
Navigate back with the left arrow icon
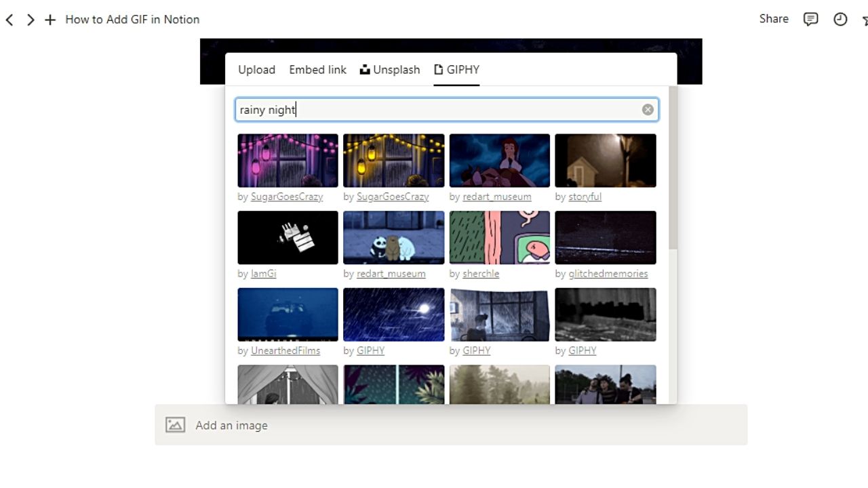point(9,20)
